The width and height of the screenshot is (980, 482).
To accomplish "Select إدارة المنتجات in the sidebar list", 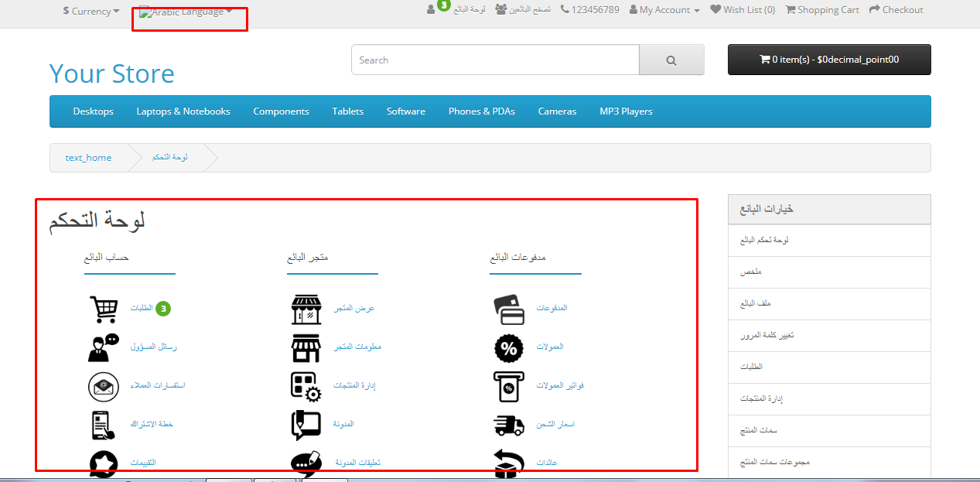I will pos(829,399).
